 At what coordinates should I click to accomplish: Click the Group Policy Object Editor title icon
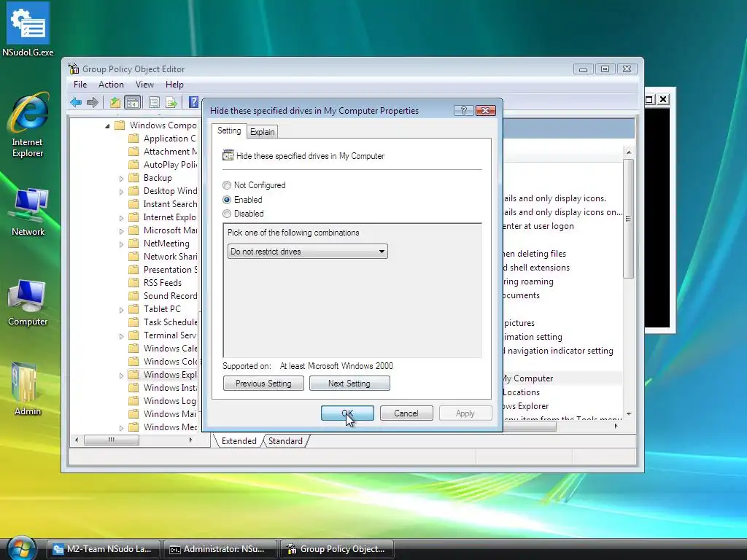pyautogui.click(x=74, y=69)
